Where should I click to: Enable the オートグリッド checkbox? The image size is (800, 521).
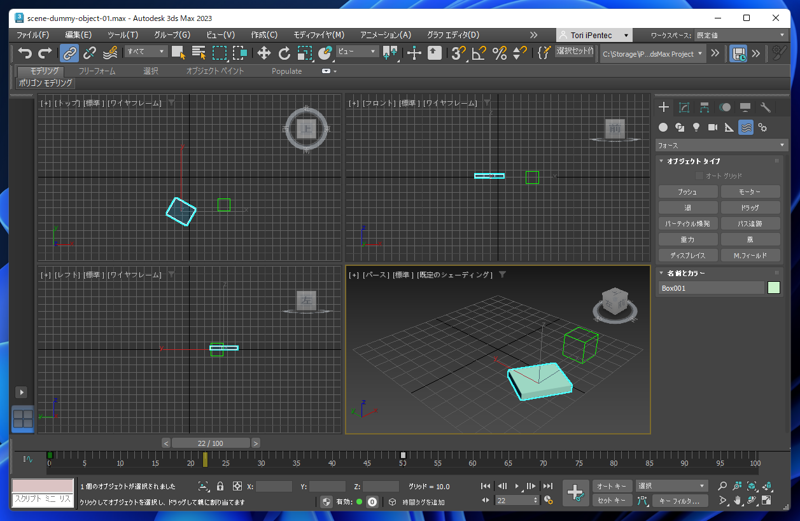point(700,176)
